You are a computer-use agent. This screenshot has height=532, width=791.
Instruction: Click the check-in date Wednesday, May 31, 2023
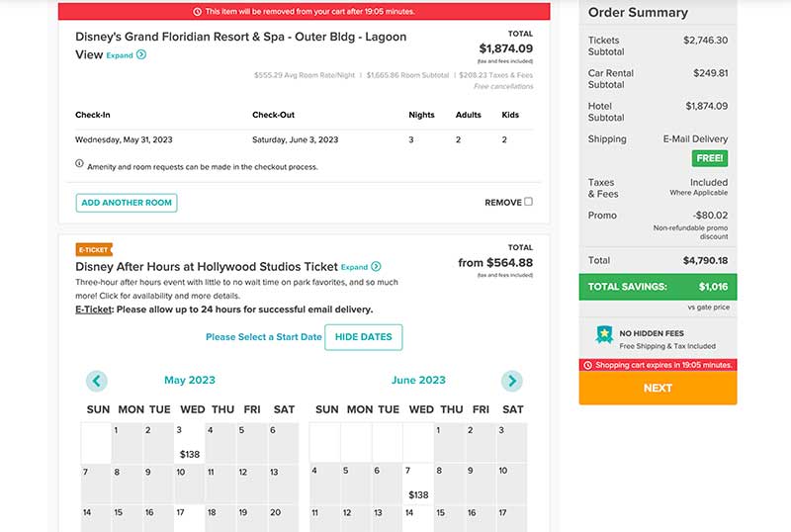124,139
